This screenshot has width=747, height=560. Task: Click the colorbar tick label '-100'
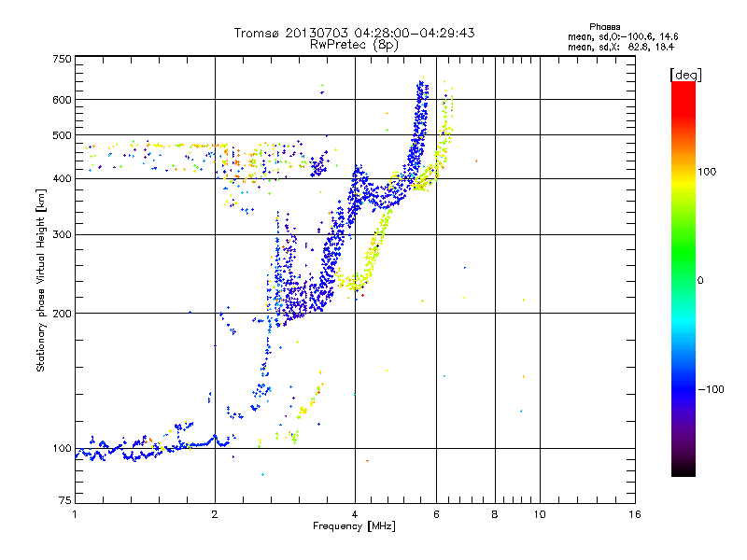712,389
